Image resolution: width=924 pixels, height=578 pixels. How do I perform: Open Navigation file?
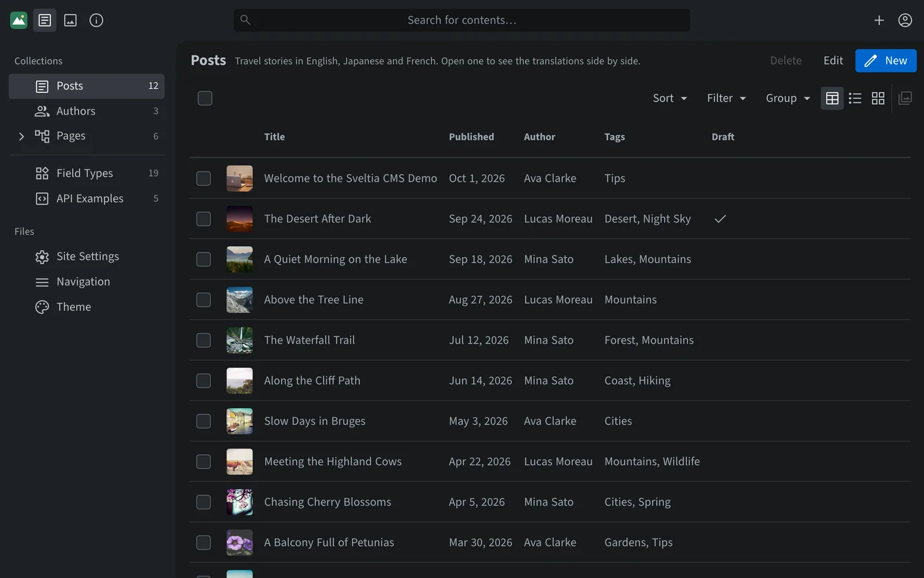pyautogui.click(x=87, y=282)
